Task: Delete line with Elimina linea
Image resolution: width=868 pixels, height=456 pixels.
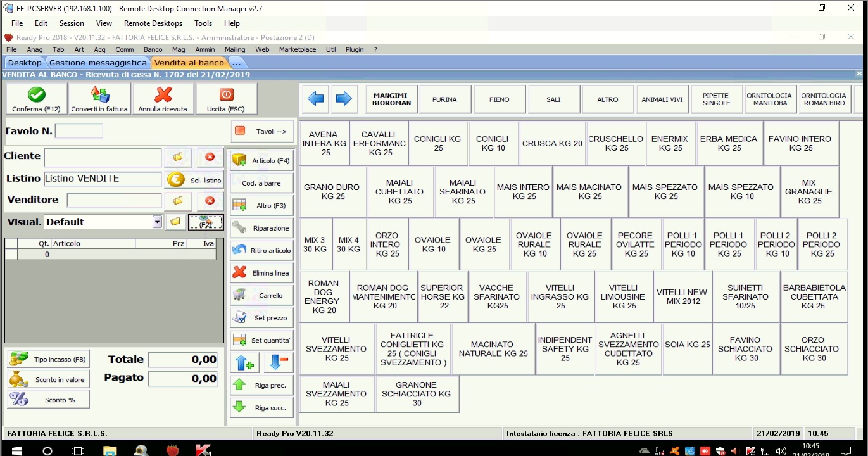Action: [x=262, y=273]
